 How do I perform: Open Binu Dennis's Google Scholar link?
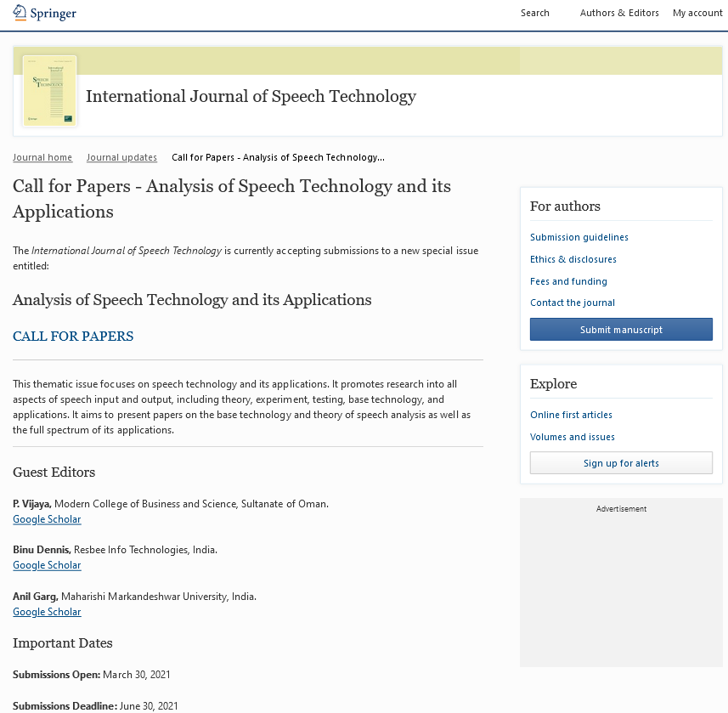pos(47,565)
